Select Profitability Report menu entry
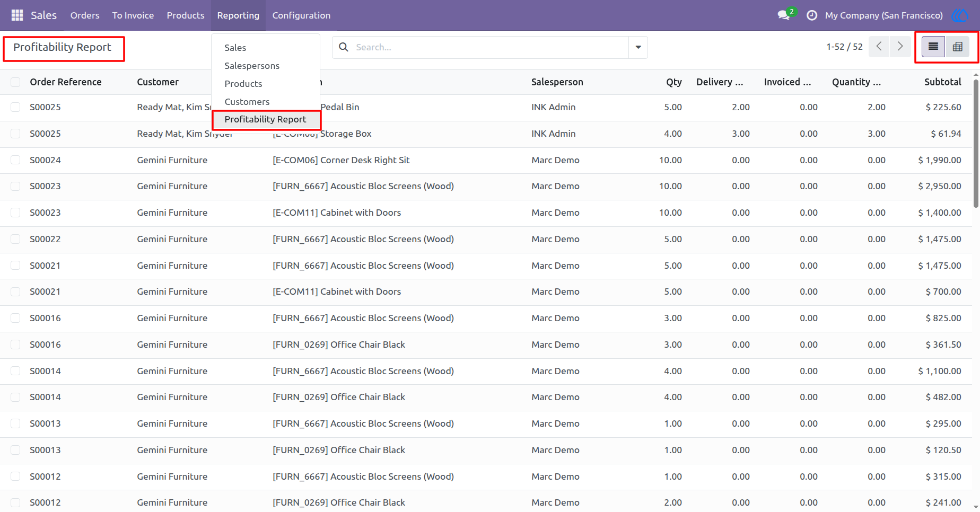The width and height of the screenshot is (980, 512). pos(266,119)
